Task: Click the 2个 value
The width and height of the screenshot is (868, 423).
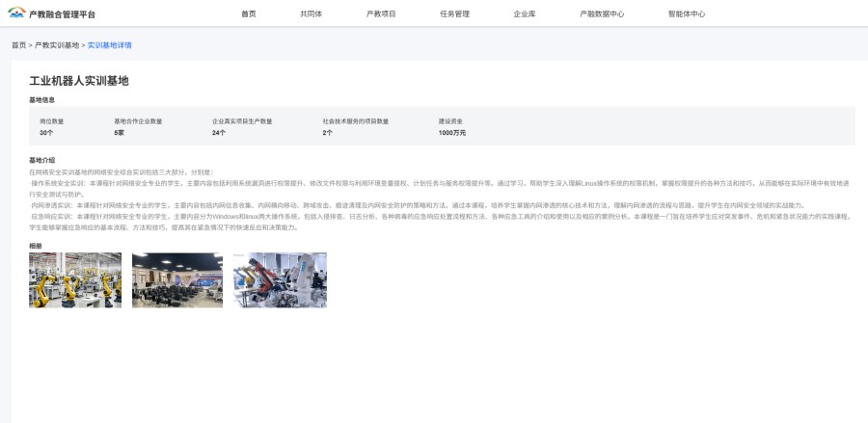Action: click(x=328, y=133)
